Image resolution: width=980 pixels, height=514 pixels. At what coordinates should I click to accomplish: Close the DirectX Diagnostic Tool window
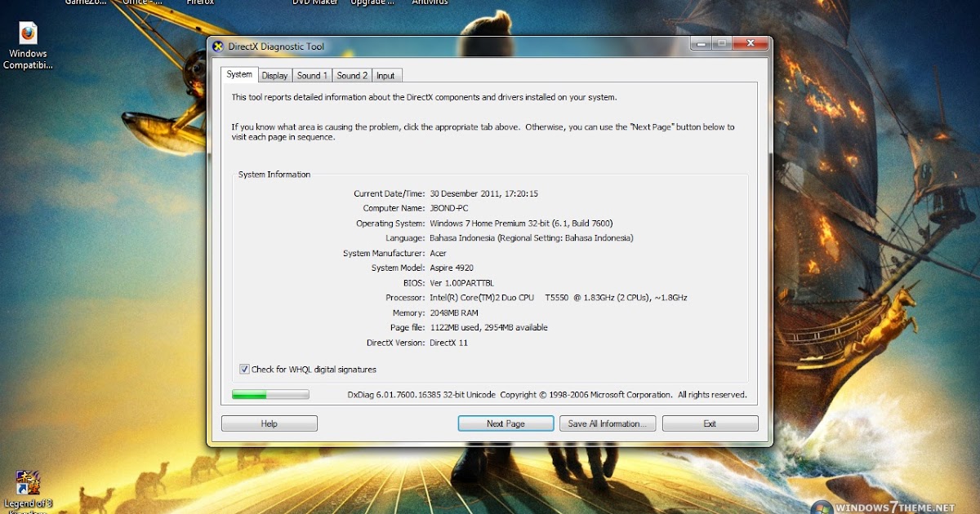coord(750,43)
